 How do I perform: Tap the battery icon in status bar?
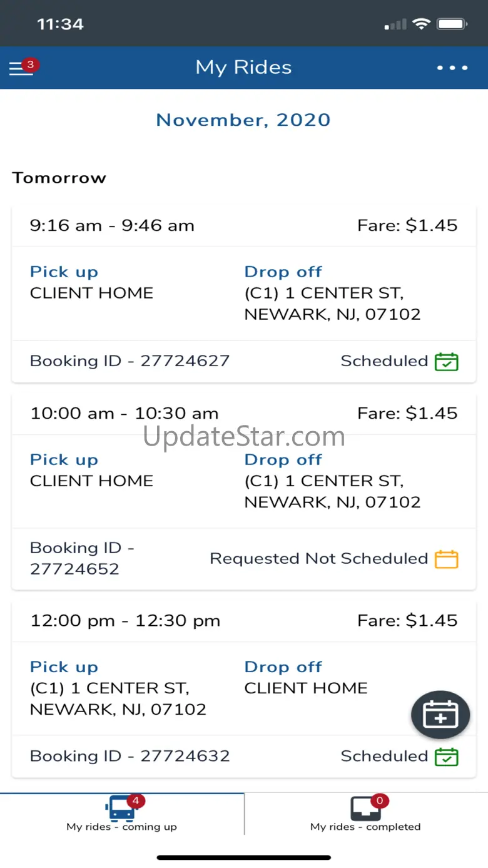[x=452, y=24]
